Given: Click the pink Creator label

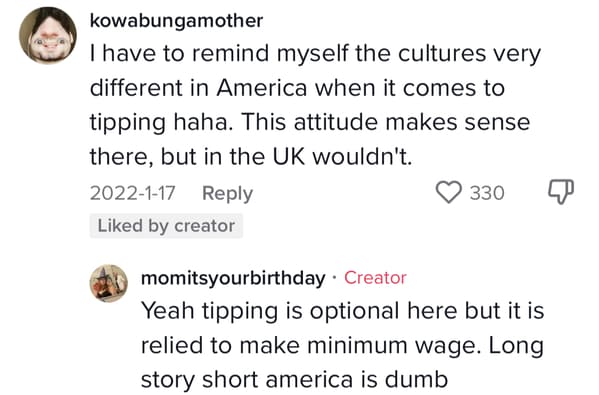Looking at the screenshot, I should point(375,278).
